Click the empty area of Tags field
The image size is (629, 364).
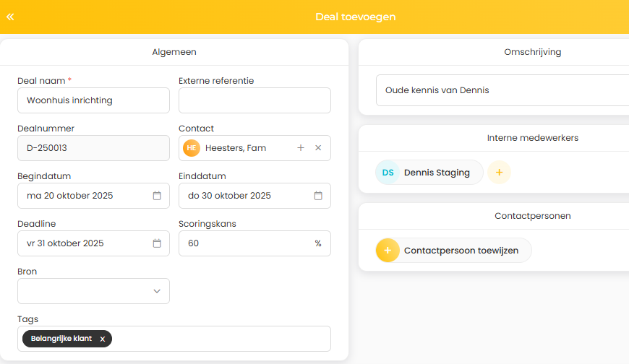(217, 339)
